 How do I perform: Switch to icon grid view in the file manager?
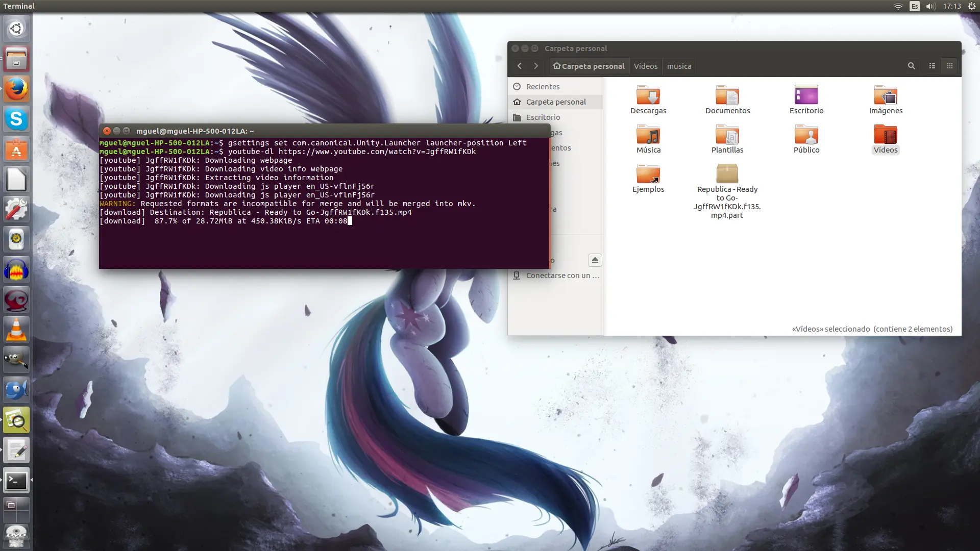coord(950,66)
